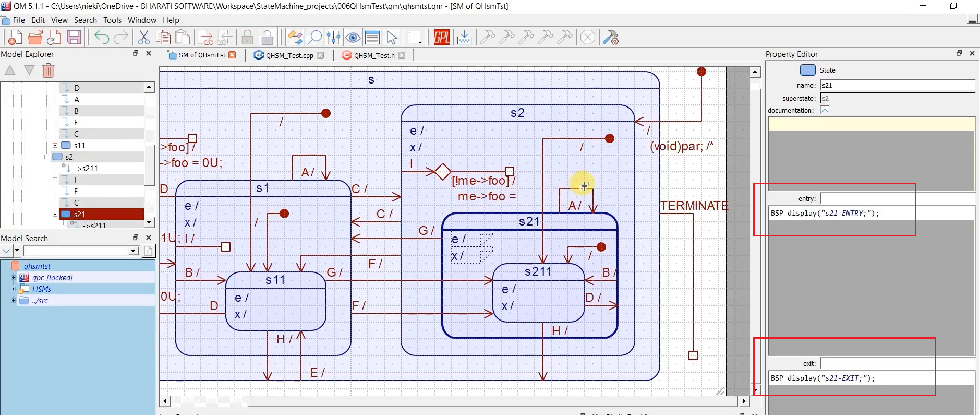Open the grid snap dropdown in toolbar
980x415 pixels.
coord(420,42)
